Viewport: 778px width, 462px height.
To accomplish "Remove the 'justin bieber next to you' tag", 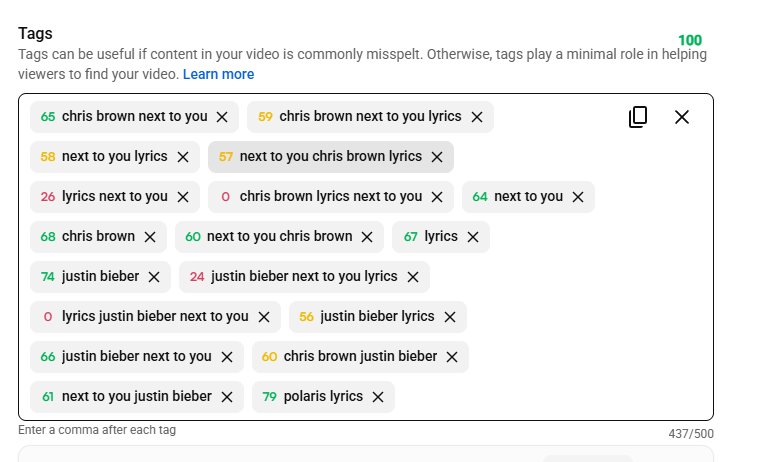I will [x=227, y=357].
